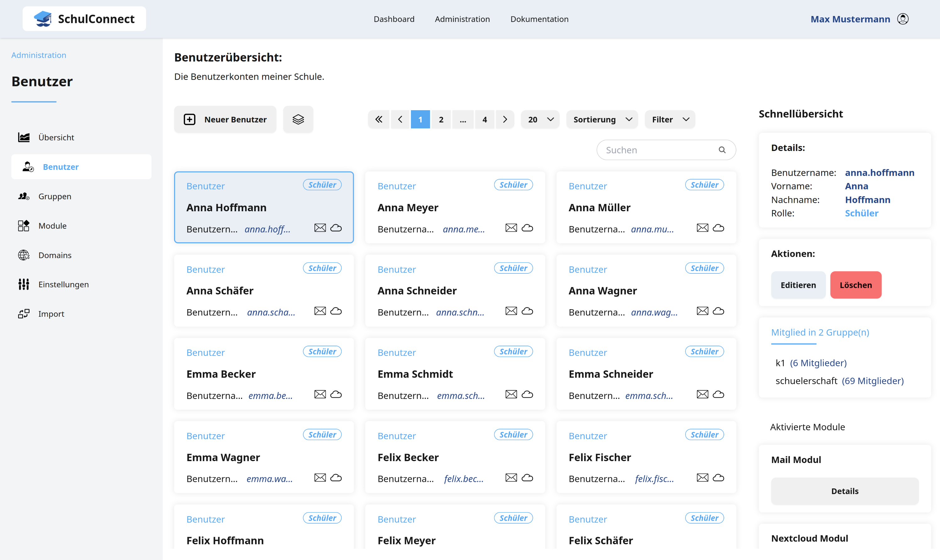Open Administration in top navigation
This screenshot has height=560, width=940.
pos(462,19)
